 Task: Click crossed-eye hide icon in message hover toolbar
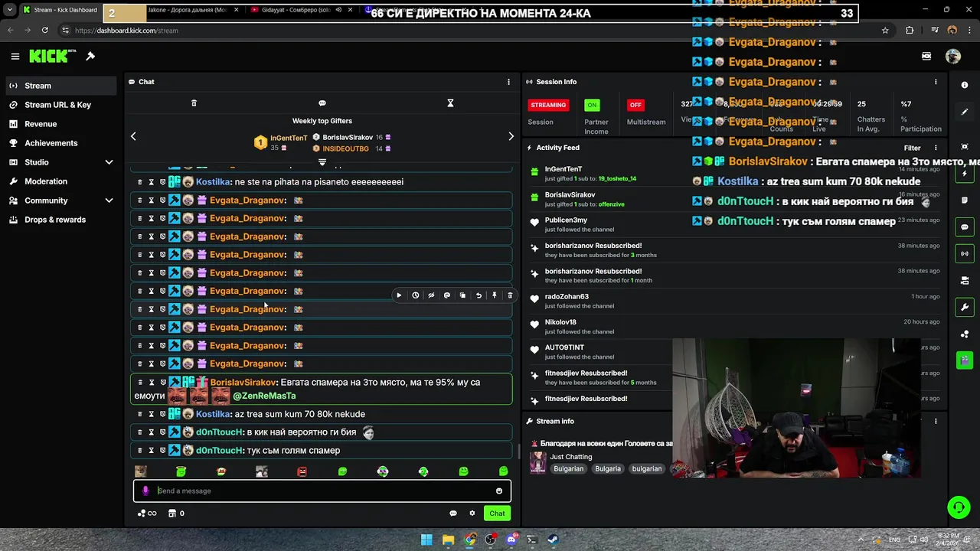click(x=431, y=295)
